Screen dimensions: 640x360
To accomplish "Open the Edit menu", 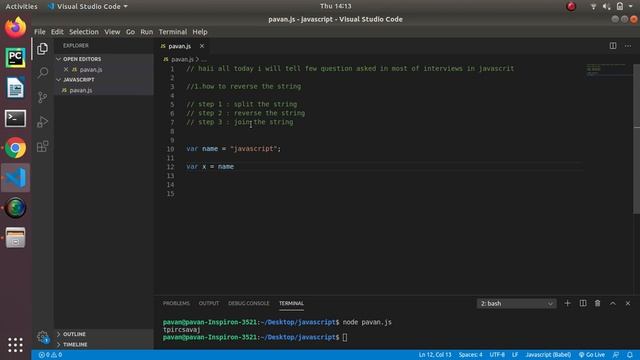I will (57, 32).
